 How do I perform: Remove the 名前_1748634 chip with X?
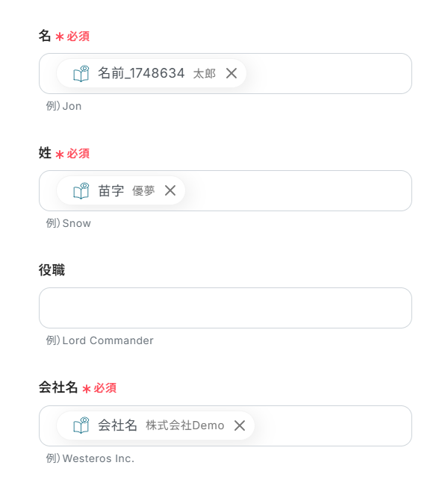pos(231,73)
